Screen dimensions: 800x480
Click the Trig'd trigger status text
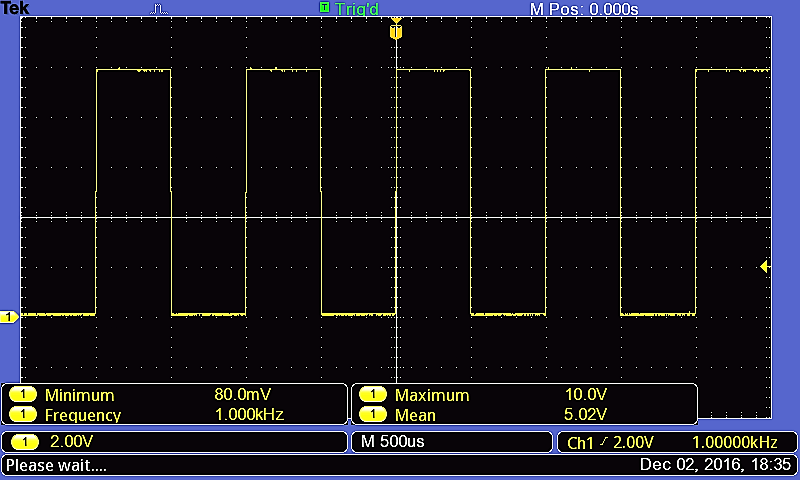357,9
